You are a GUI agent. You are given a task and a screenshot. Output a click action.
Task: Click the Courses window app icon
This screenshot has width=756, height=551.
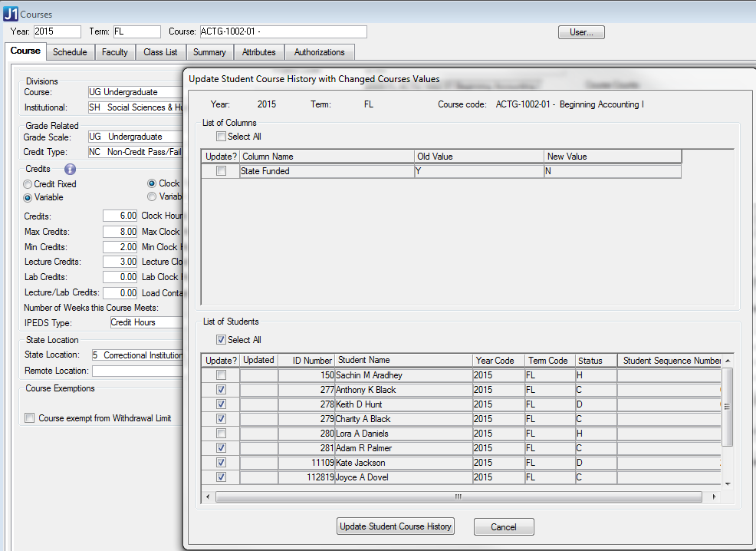[11, 14]
